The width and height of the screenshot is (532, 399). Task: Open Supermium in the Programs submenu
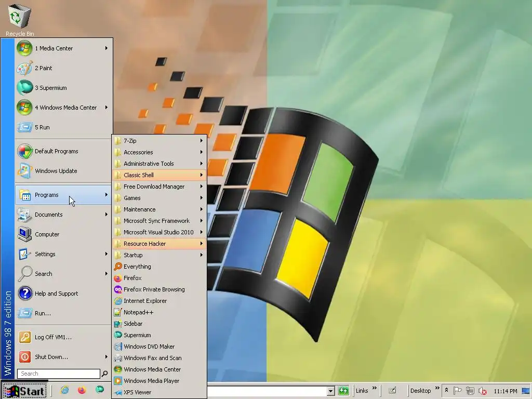click(x=159, y=335)
